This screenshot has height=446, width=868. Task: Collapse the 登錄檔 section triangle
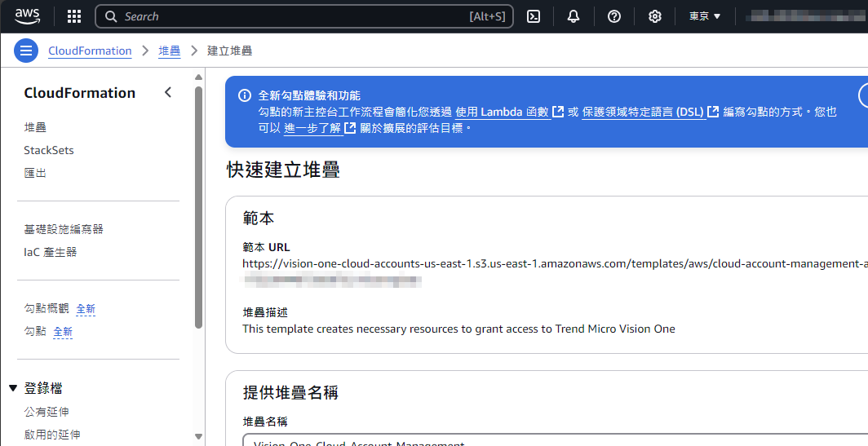[x=13, y=388]
